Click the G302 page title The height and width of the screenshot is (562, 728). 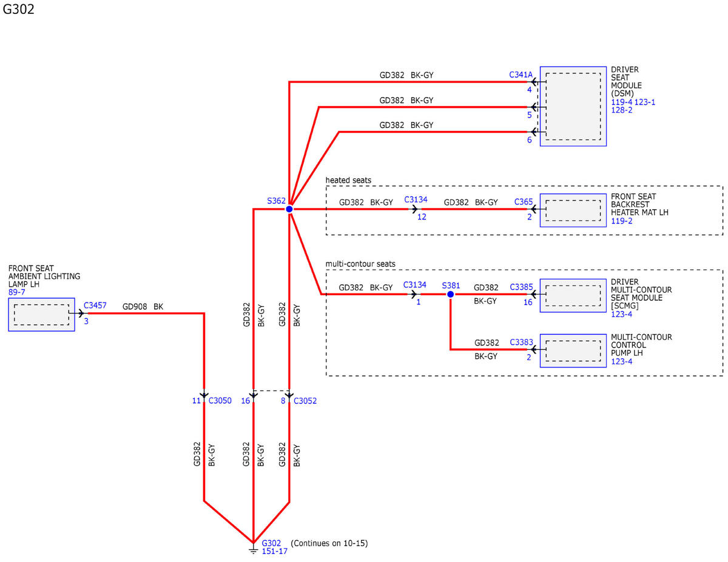coord(18,10)
